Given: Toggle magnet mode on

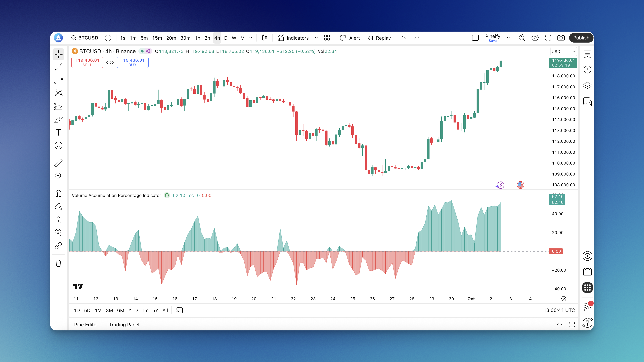Looking at the screenshot, I should [58, 194].
